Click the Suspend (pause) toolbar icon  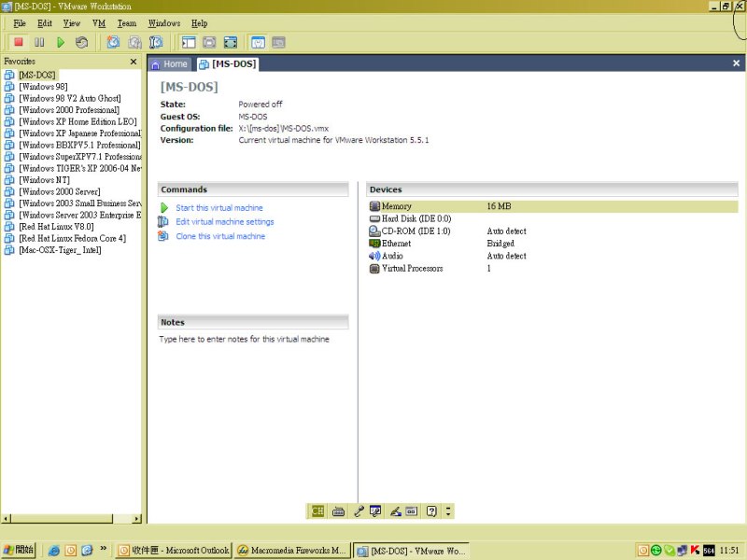click(x=39, y=42)
